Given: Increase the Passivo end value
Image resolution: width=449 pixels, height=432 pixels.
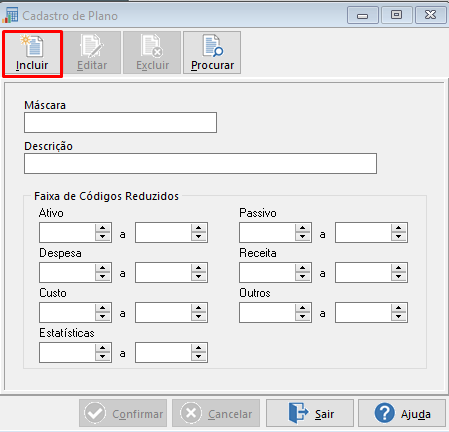Looking at the screenshot, I should [399, 228].
